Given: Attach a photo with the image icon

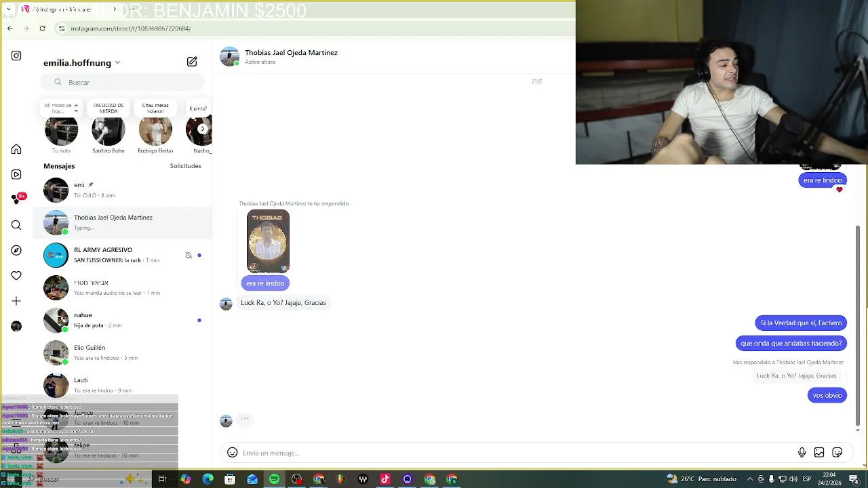Looking at the screenshot, I should click(819, 453).
